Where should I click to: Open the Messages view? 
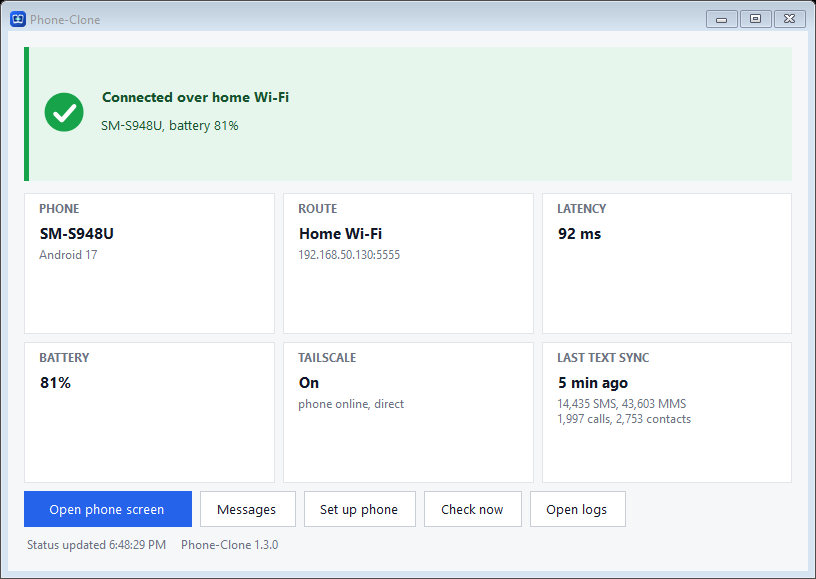click(248, 509)
